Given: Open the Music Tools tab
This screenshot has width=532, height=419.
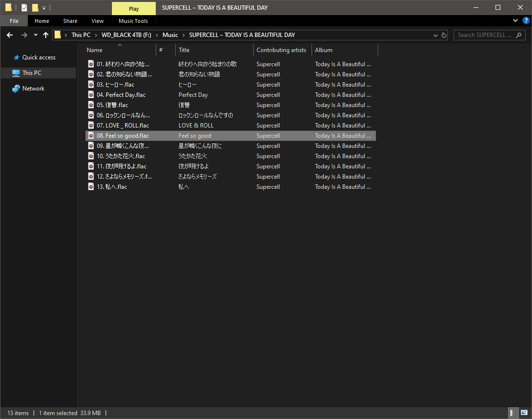Looking at the screenshot, I should (133, 21).
